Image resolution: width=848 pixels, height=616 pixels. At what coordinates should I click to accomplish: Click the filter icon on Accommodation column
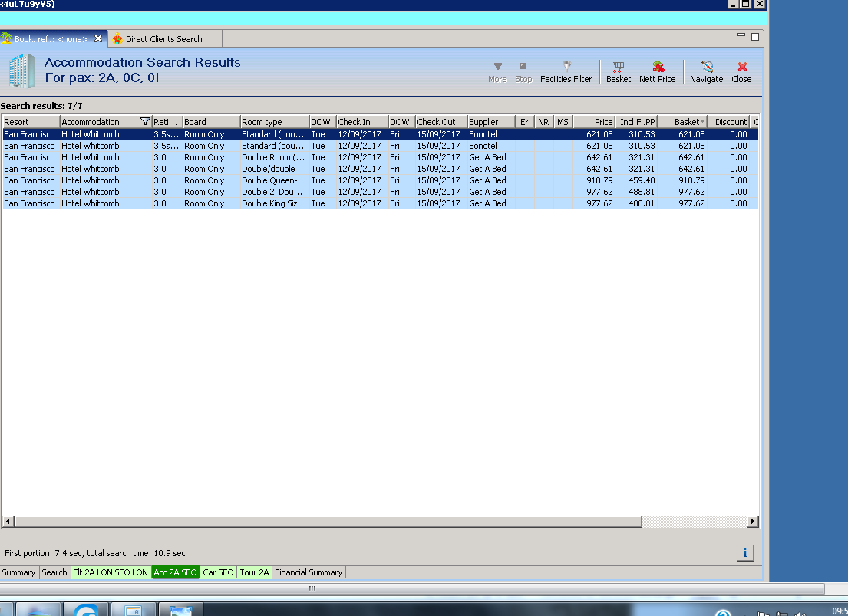(x=145, y=122)
